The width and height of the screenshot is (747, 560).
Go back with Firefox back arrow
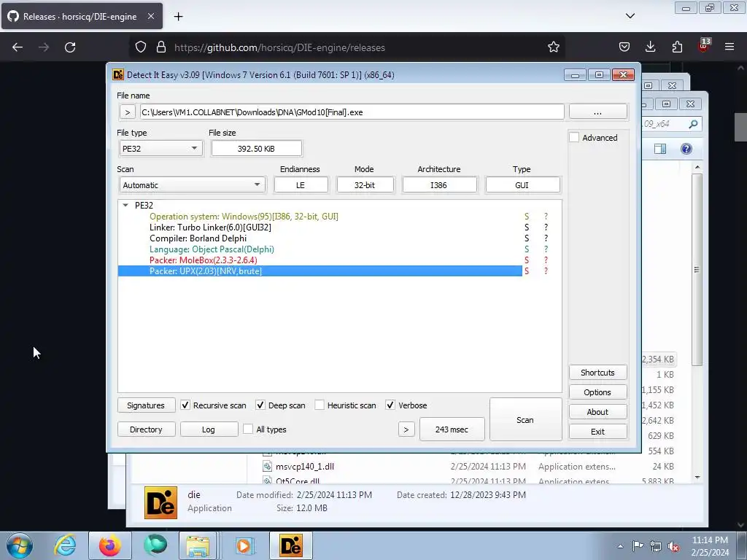click(x=18, y=47)
